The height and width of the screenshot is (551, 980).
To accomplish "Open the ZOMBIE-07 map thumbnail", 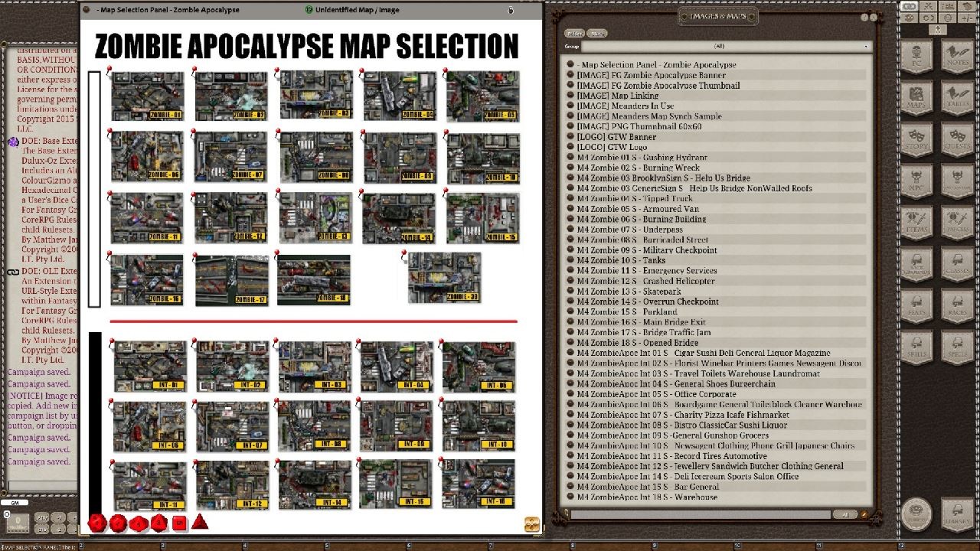I will (230, 156).
